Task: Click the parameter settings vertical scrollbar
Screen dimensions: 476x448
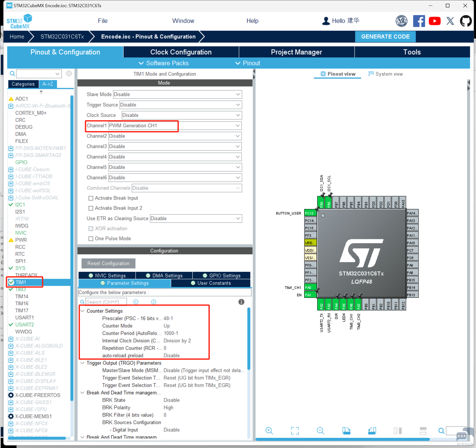Action: tap(249, 339)
